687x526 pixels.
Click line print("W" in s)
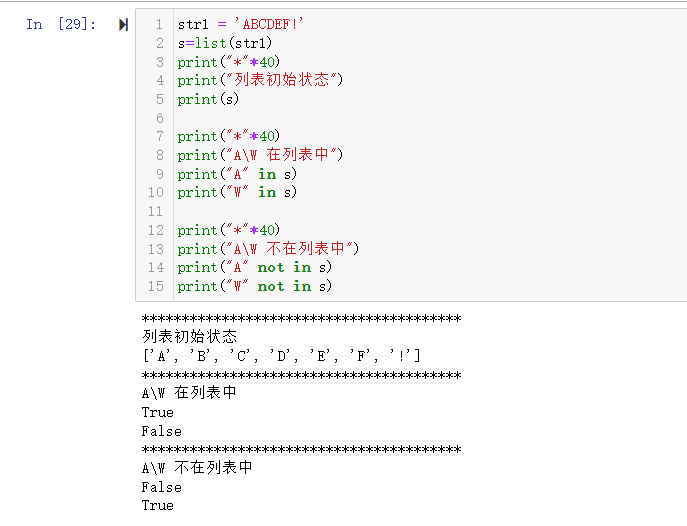click(237, 192)
